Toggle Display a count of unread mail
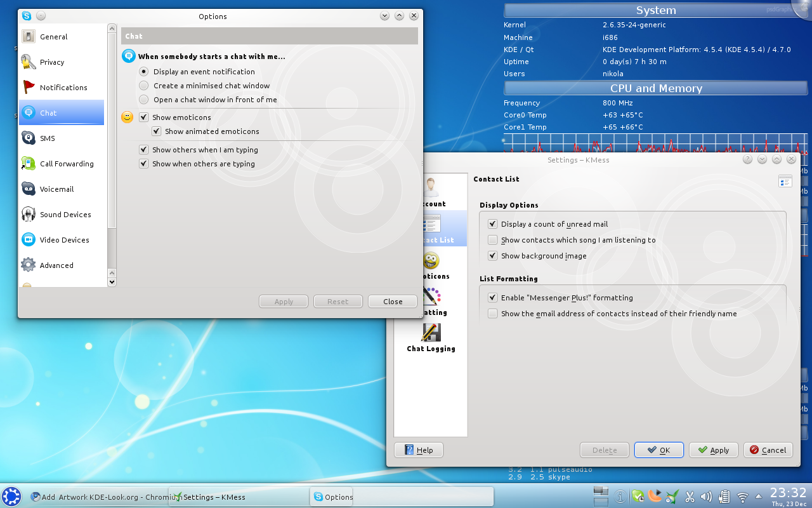Viewport: 812px width, 508px height. coord(493,224)
